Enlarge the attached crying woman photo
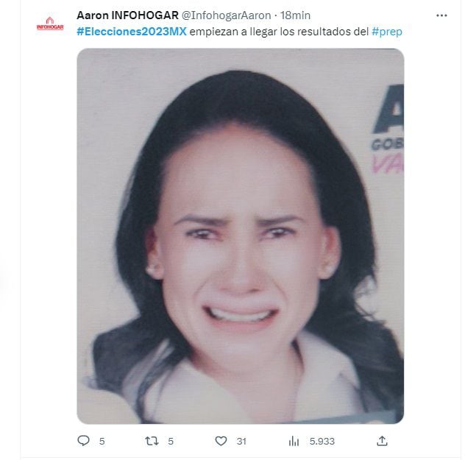This screenshot has width=476, height=460. pos(241,236)
